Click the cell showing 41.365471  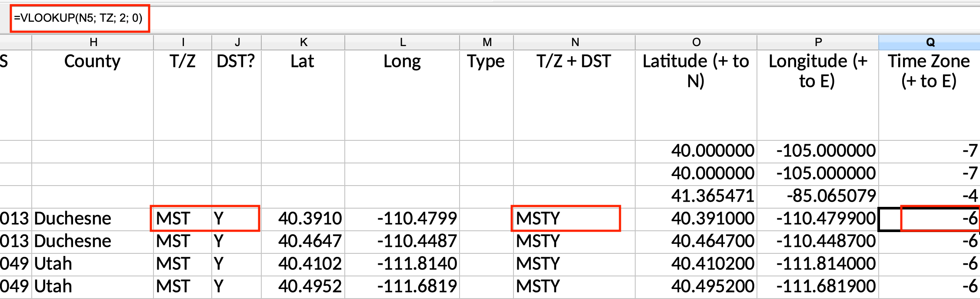pyautogui.click(x=696, y=196)
